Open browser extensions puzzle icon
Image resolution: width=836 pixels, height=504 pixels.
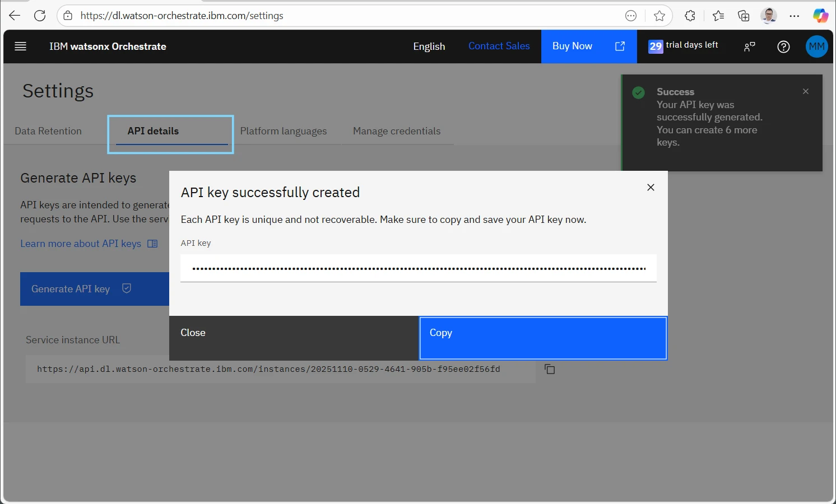[690, 16]
